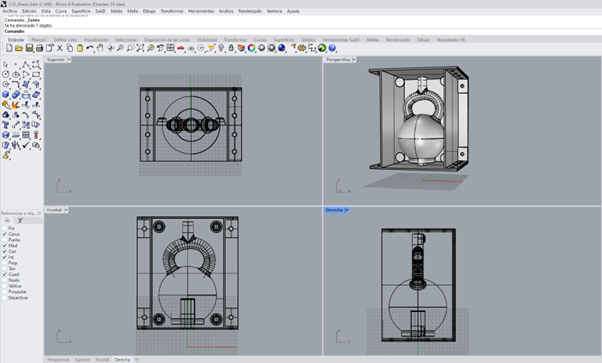The height and width of the screenshot is (363, 602).
Task: Open a file with folder icon
Action: pyautogui.click(x=19, y=48)
